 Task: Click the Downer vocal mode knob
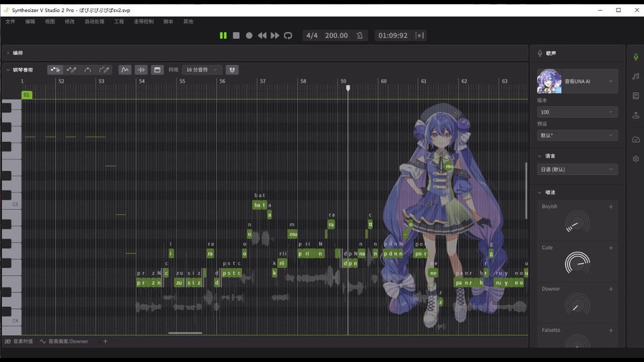pyautogui.click(x=578, y=305)
